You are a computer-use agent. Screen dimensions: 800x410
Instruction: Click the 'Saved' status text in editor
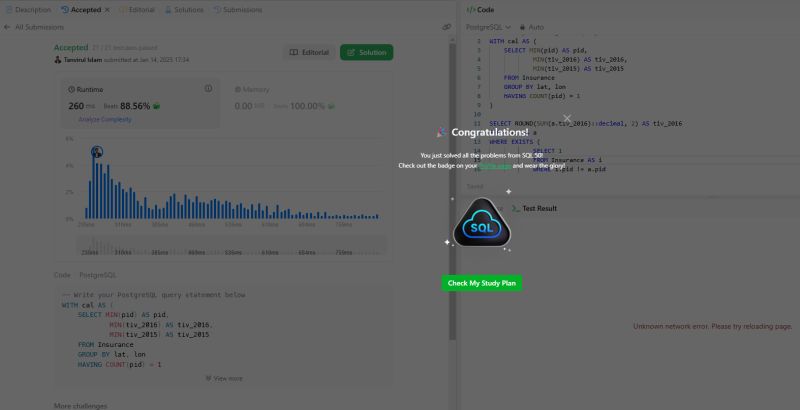click(474, 187)
